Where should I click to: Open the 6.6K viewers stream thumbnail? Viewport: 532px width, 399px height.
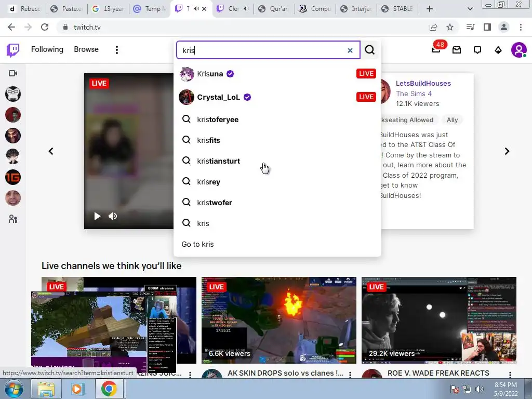click(x=279, y=320)
